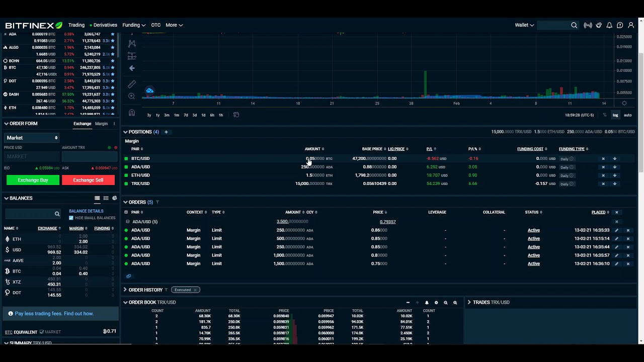
Task: Click the chart back arrow tool
Action: pyautogui.click(x=132, y=68)
